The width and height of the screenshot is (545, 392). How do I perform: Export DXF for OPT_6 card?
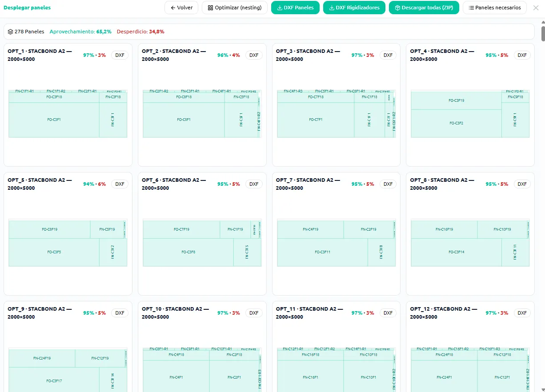point(254,184)
